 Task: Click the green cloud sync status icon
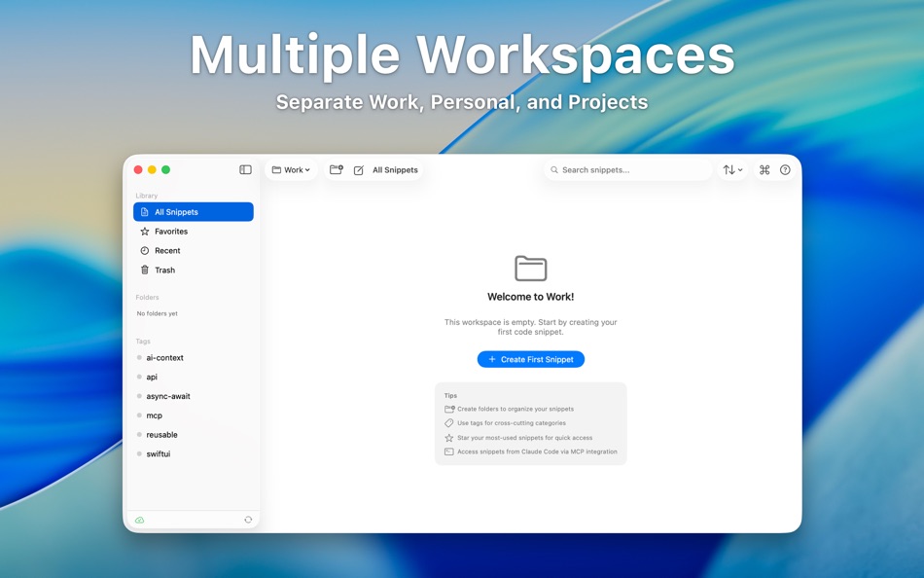(x=139, y=519)
